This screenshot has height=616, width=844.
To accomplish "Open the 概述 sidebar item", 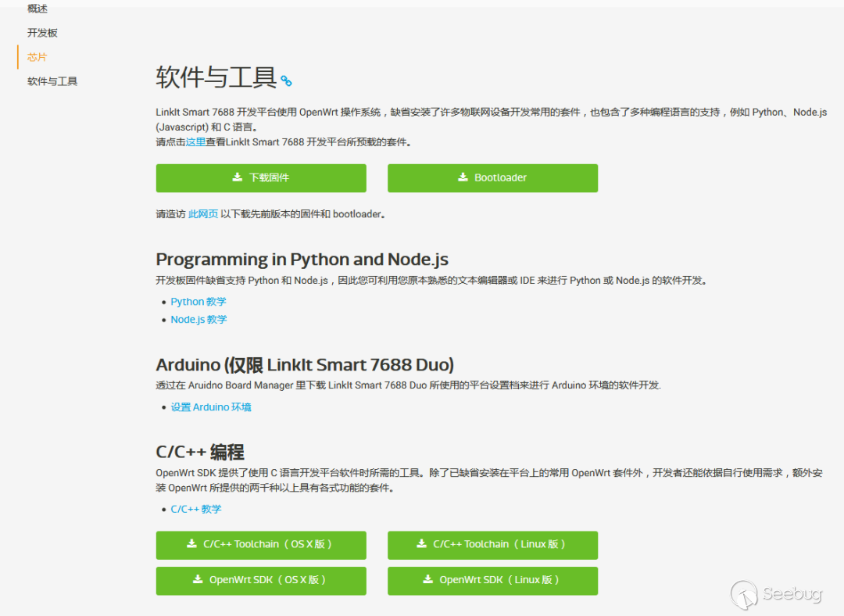I will [x=38, y=9].
